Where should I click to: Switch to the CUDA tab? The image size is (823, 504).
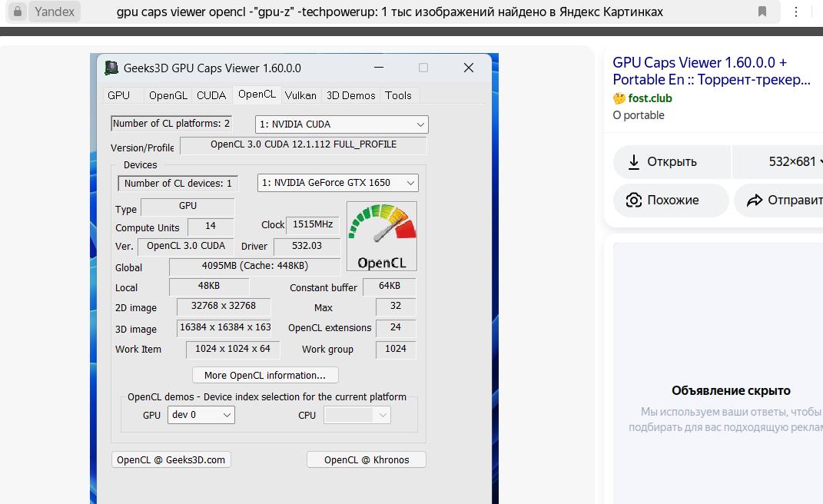click(211, 95)
